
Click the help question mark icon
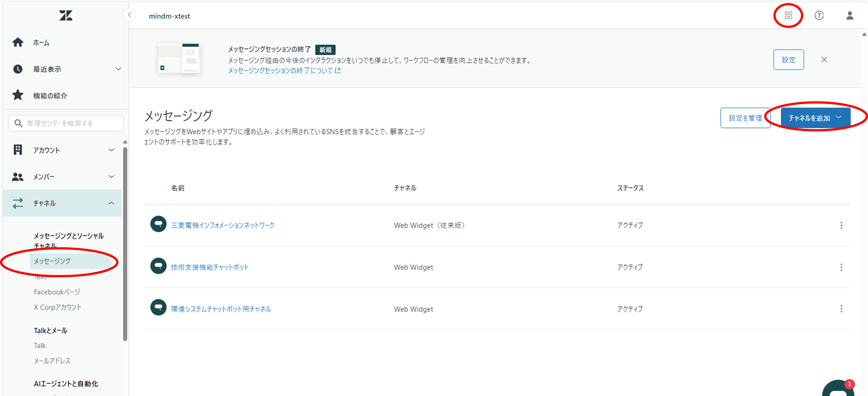819,16
